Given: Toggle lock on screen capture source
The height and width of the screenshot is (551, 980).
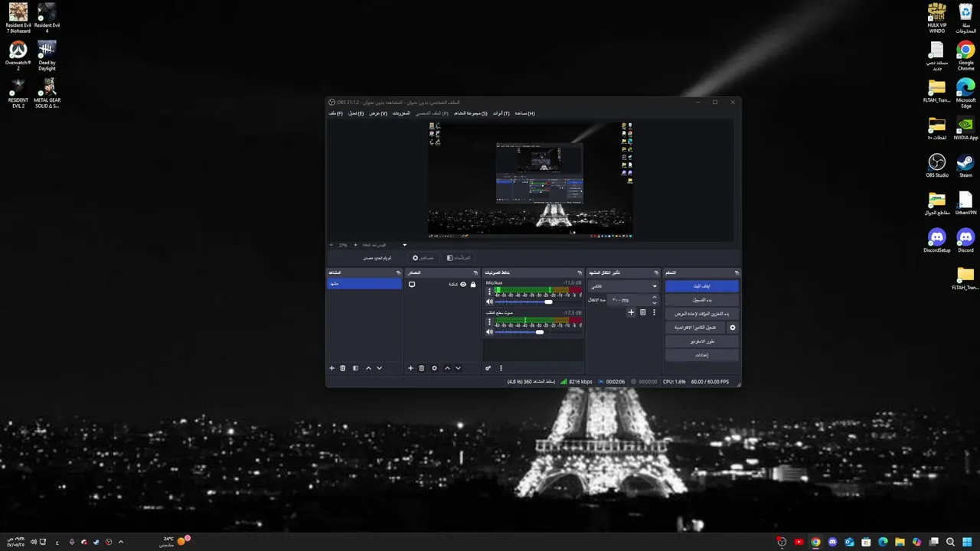Looking at the screenshot, I should [x=473, y=284].
